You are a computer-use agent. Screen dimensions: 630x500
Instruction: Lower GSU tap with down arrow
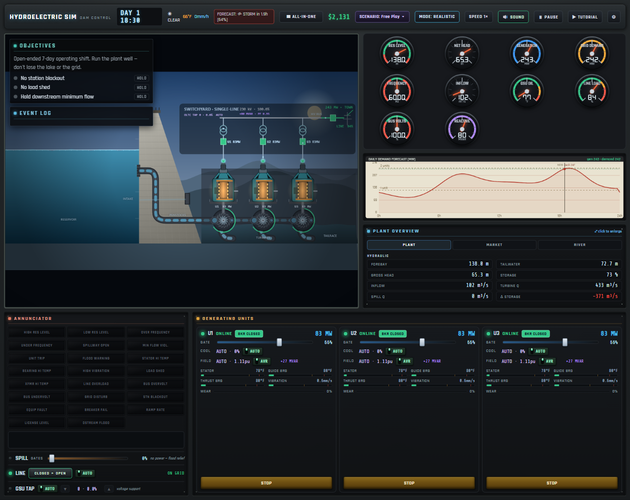click(x=65, y=489)
